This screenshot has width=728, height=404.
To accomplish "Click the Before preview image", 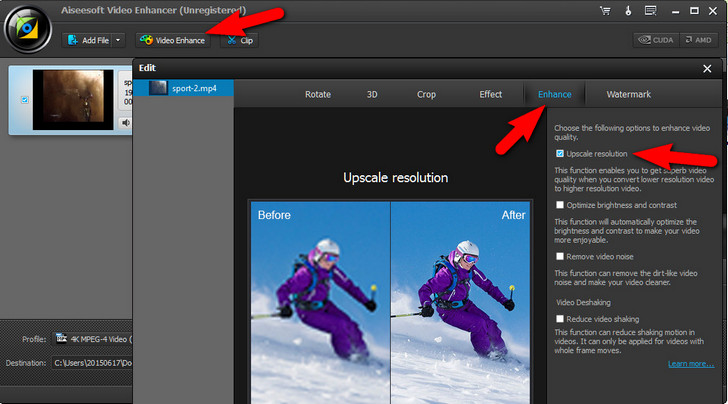I will point(320,302).
